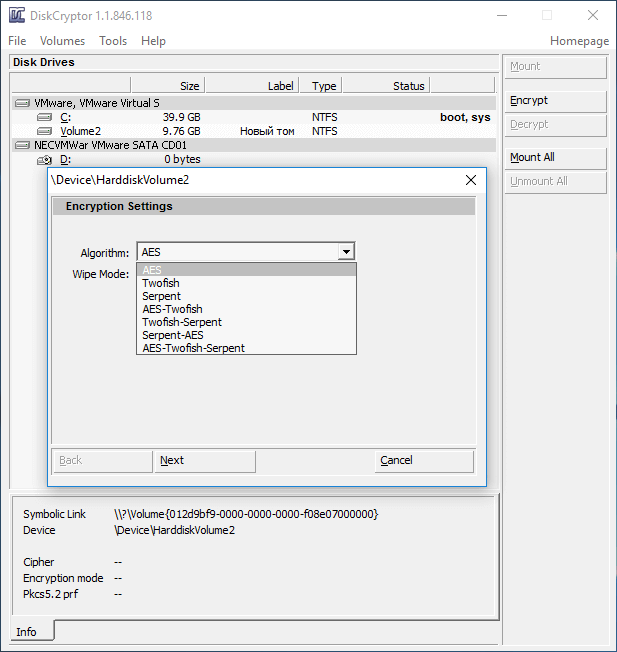The height and width of the screenshot is (652, 617).
Task: Open the Help menu
Action: point(153,41)
